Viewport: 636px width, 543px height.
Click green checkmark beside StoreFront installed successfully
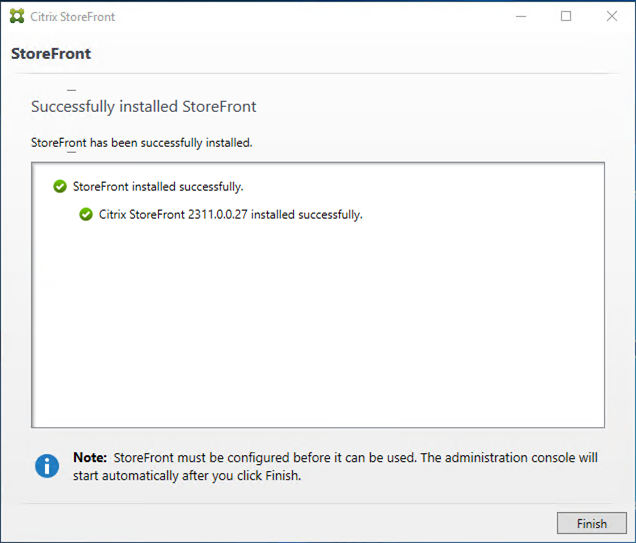[x=60, y=187]
